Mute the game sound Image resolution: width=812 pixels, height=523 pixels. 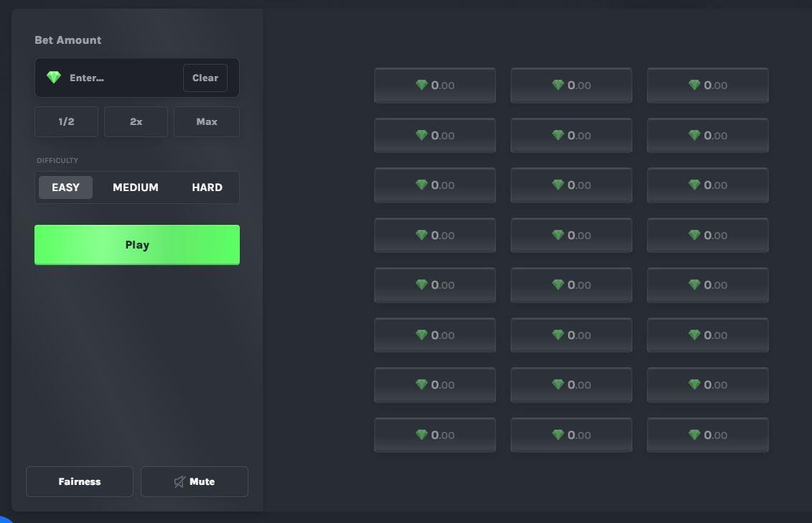pos(195,482)
